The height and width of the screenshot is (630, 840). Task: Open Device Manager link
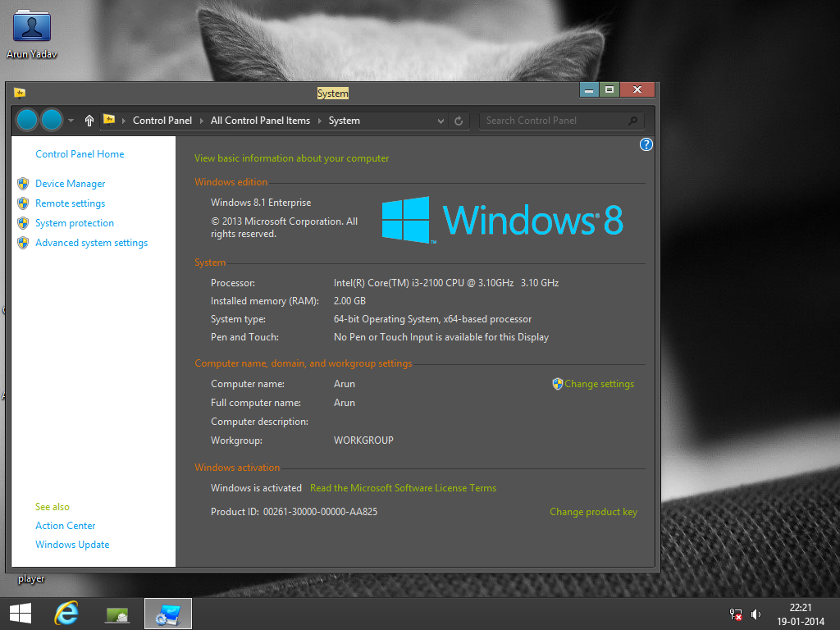pyautogui.click(x=71, y=184)
